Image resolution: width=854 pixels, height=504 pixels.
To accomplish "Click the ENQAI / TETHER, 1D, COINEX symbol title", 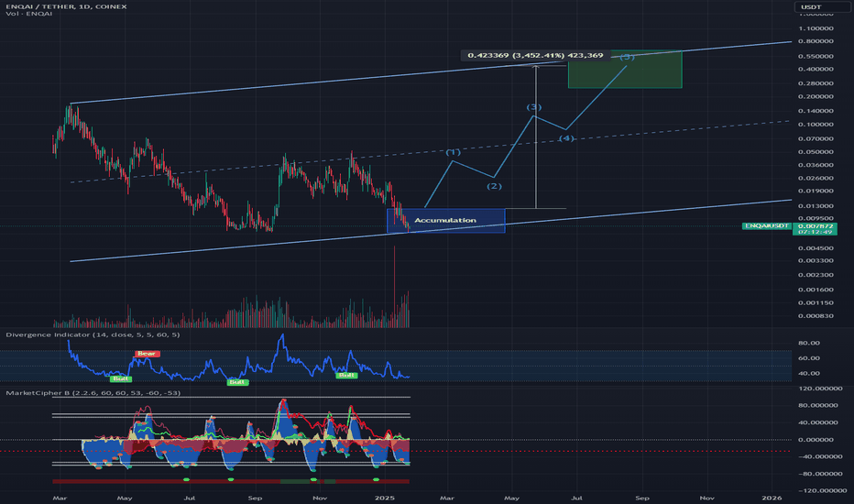I will (67, 6).
